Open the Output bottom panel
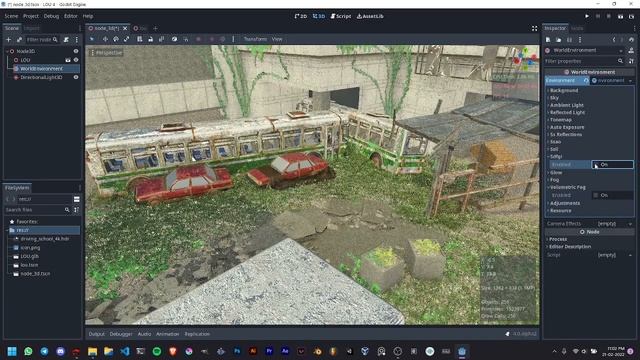The width and height of the screenshot is (640, 360). point(97,334)
